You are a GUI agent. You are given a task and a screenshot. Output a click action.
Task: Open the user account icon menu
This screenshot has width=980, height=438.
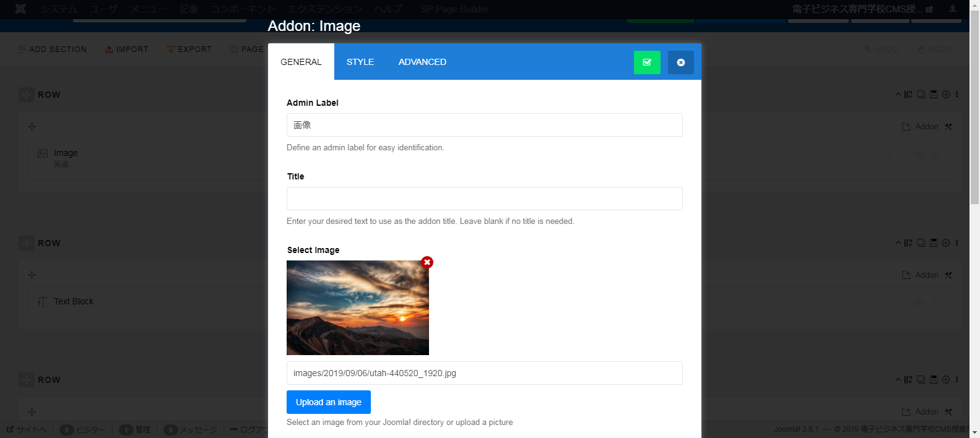pos(953,9)
